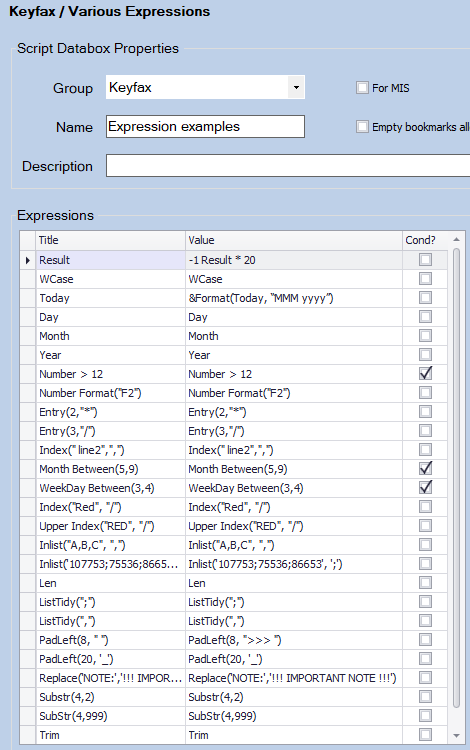The image size is (470, 750).
Task: Click the Name field containing Expression examples
Action: [205, 127]
